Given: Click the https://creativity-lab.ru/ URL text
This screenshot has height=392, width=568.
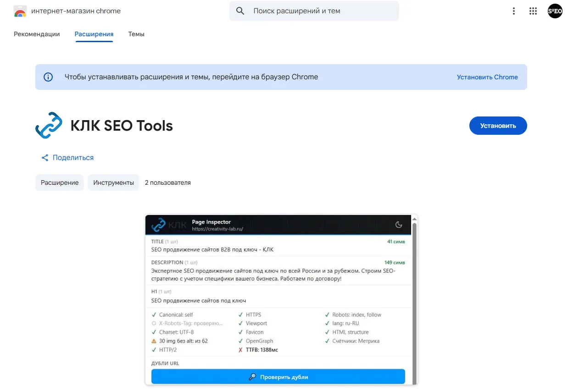Looking at the screenshot, I should (x=217, y=229).
